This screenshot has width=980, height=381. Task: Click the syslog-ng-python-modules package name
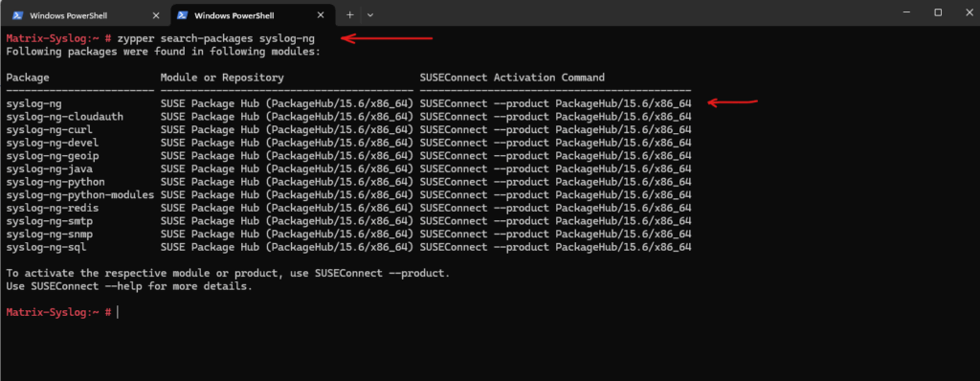pos(80,195)
